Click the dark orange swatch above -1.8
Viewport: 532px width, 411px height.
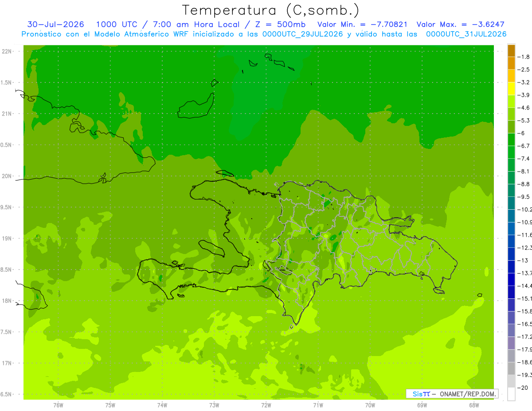click(x=511, y=51)
